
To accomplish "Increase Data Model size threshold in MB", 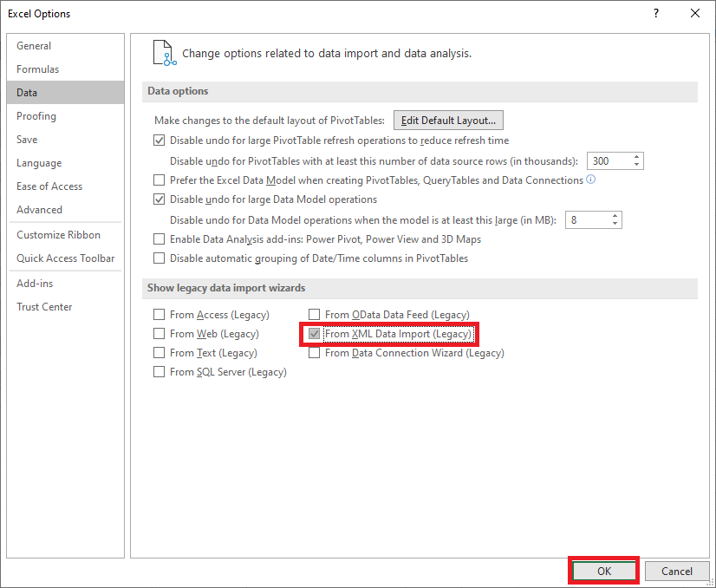I will [x=615, y=216].
